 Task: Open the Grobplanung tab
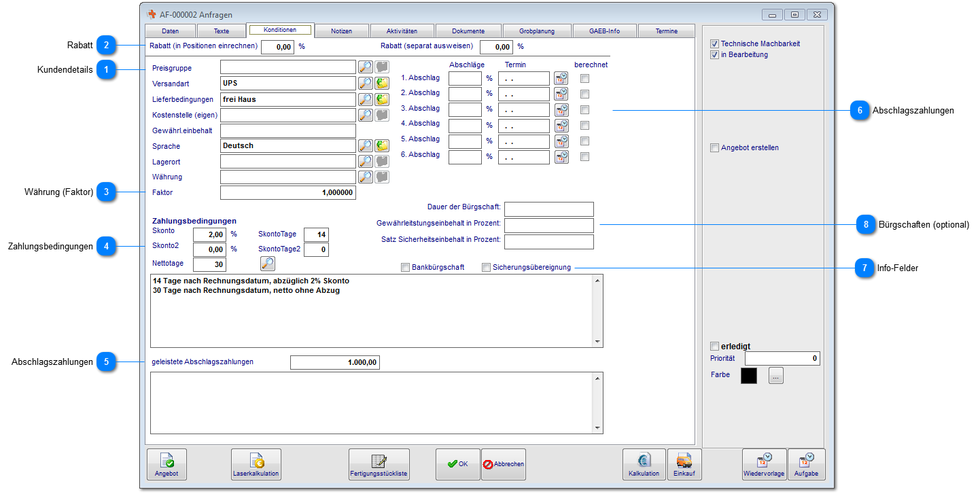click(537, 31)
